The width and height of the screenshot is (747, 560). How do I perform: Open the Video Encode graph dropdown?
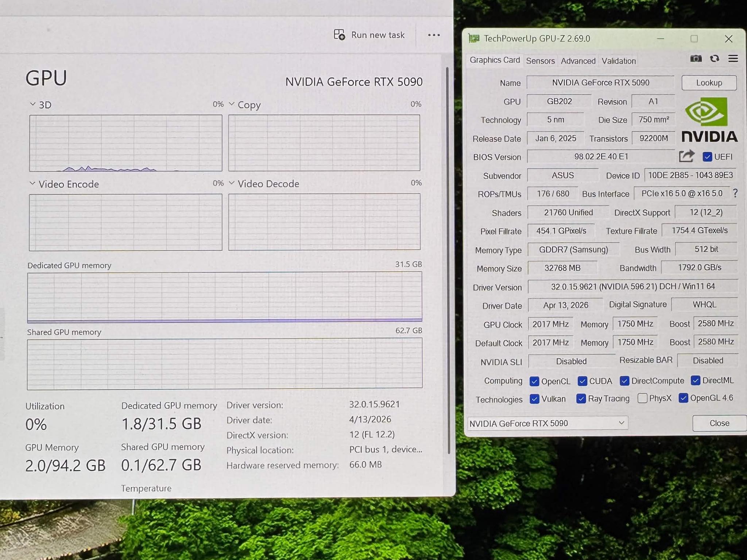(x=32, y=183)
